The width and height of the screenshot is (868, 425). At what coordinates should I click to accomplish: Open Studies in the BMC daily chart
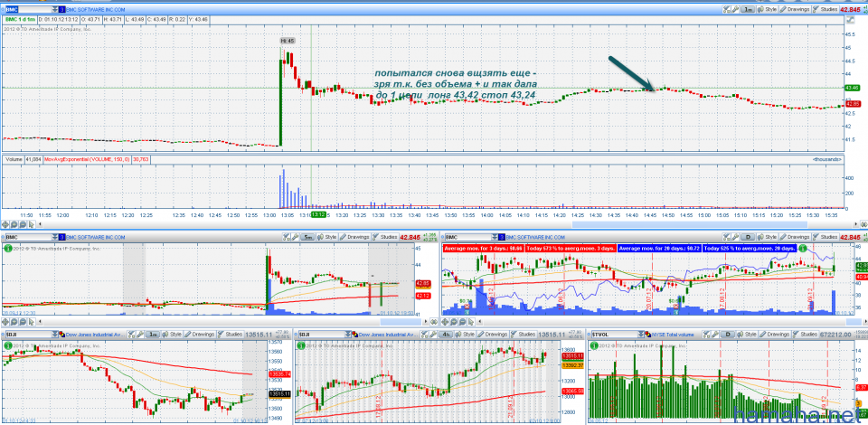[x=826, y=237]
